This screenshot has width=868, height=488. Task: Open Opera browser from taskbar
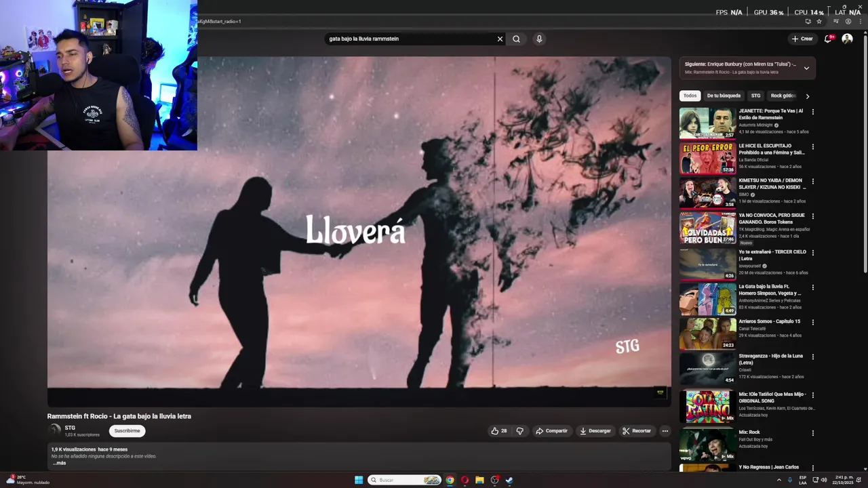pos(465,480)
